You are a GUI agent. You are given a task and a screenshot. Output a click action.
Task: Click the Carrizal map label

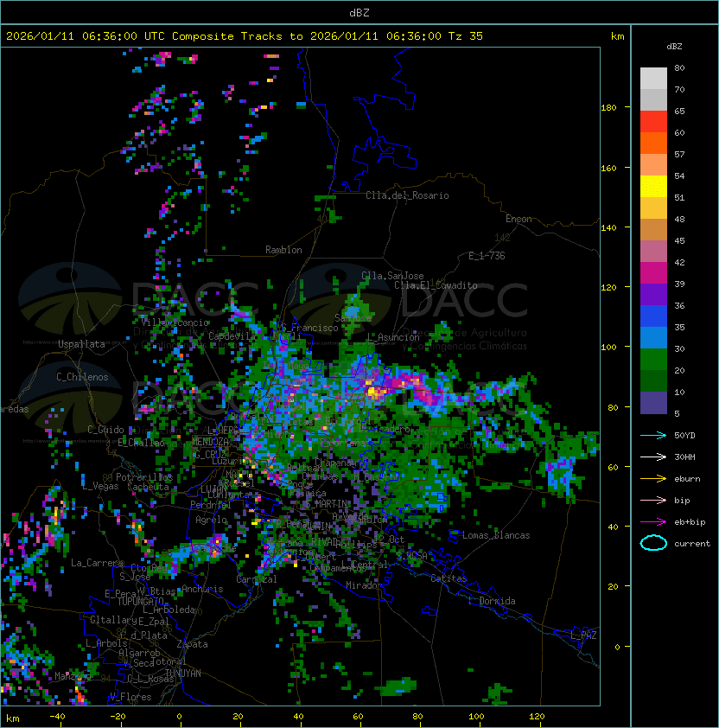[257, 579]
